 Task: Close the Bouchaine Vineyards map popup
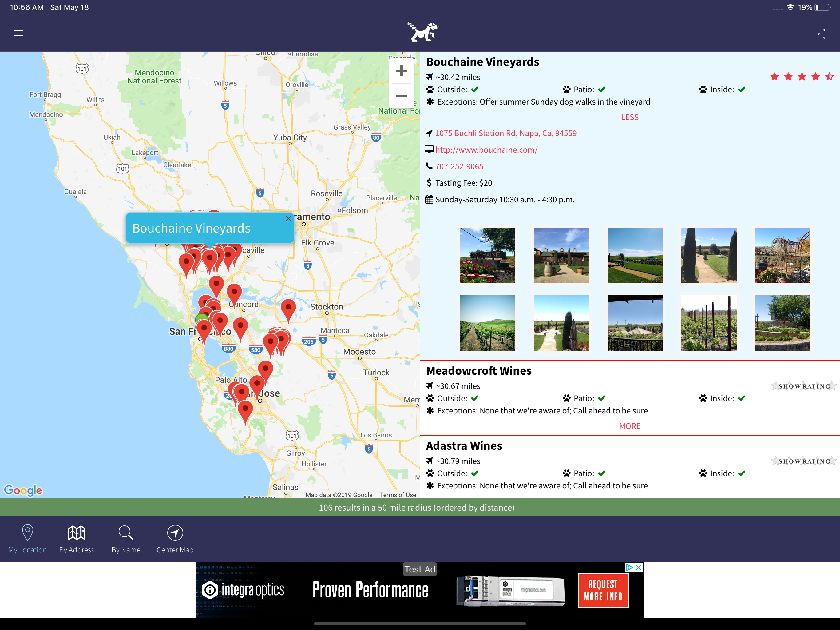tap(288, 218)
